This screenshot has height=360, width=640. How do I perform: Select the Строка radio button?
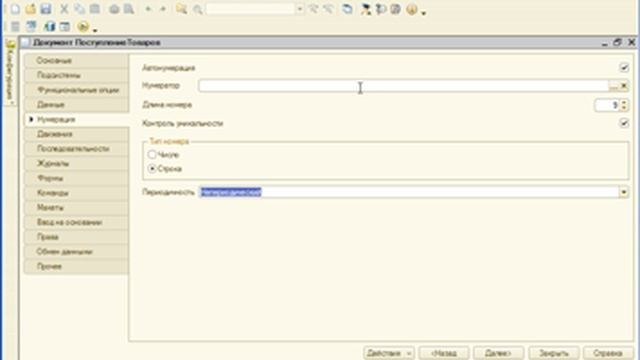click(x=152, y=168)
